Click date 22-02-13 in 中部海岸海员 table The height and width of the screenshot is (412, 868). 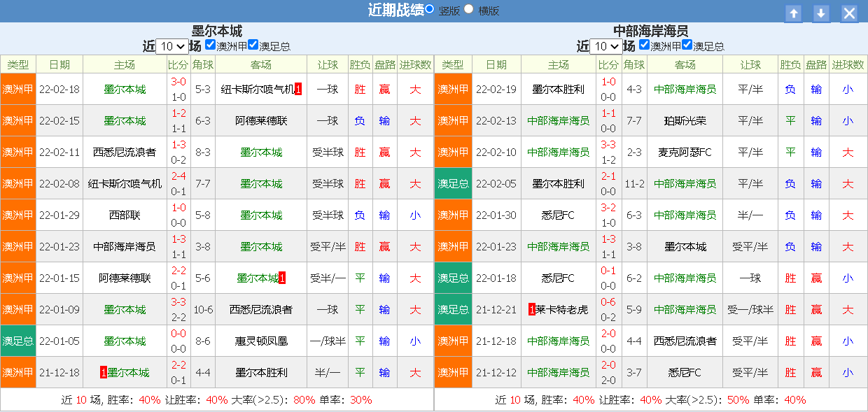[496, 121]
